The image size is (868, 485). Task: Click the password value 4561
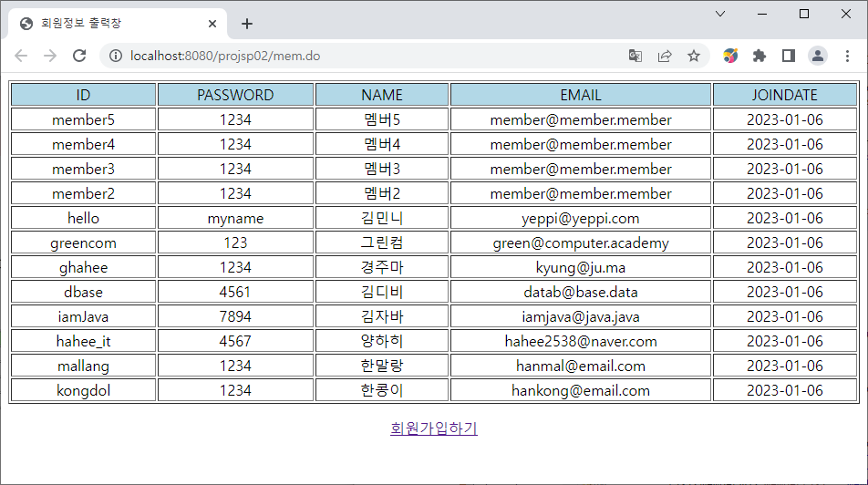coord(235,292)
